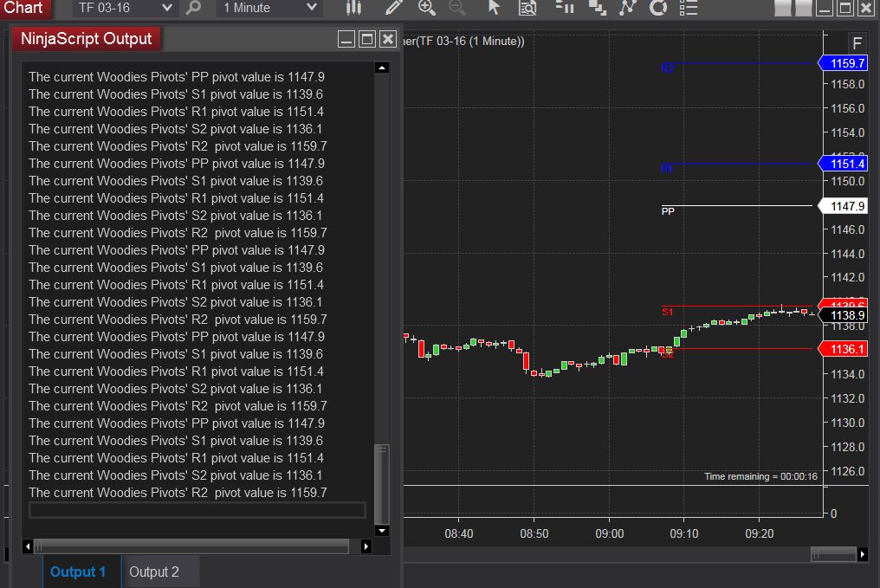880x588 pixels.
Task: Click the 09:20 time axis label
Action: click(x=760, y=533)
